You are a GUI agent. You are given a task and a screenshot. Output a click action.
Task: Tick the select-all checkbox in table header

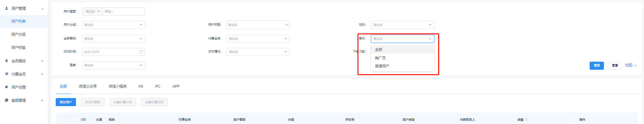coord(72,120)
